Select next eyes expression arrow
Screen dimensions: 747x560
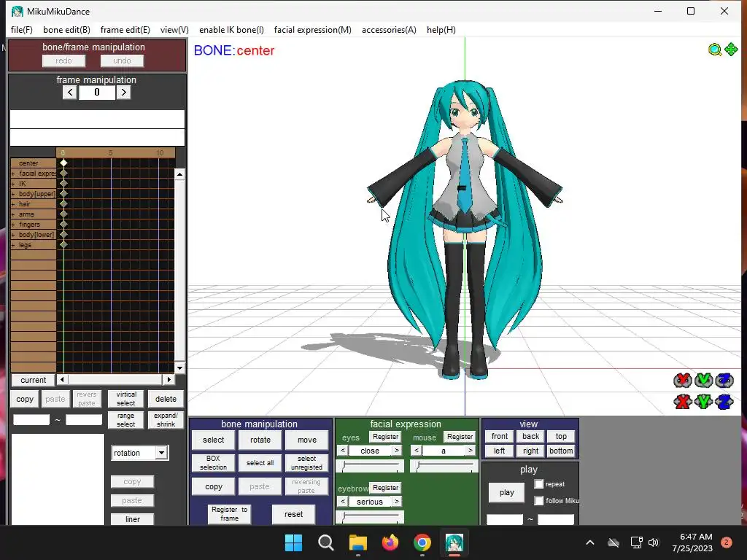click(x=396, y=450)
